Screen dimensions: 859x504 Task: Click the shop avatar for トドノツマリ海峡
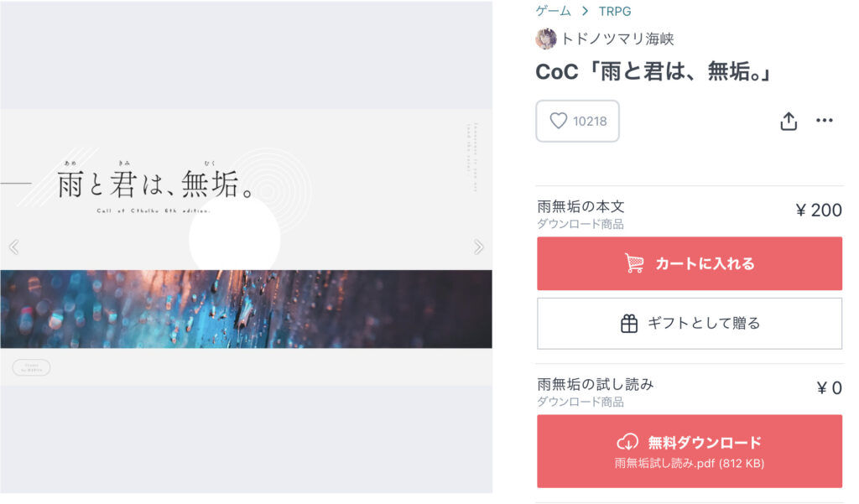tap(545, 39)
